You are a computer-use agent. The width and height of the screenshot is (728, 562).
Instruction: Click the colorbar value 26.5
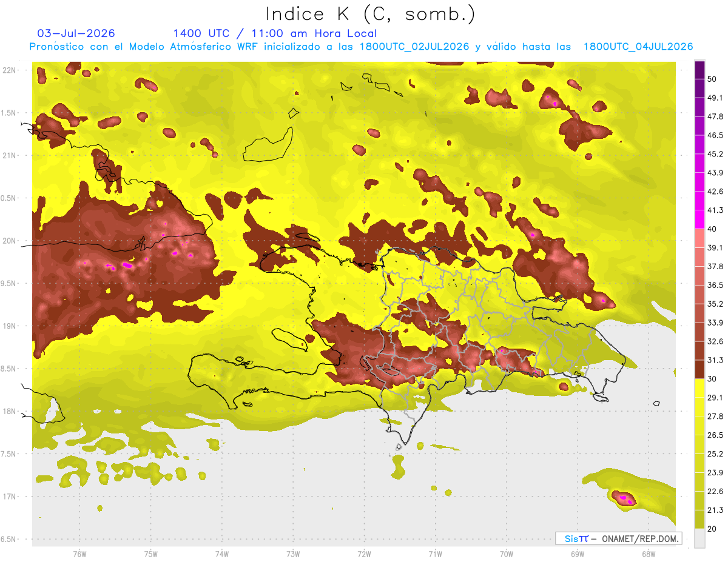716,435
